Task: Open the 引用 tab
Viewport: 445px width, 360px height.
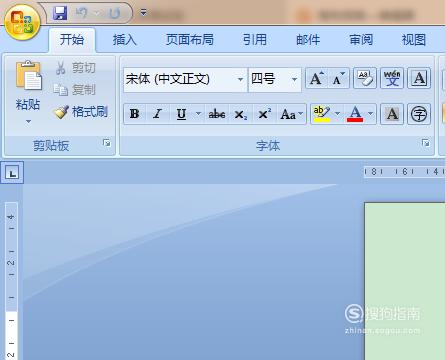Action: tap(255, 40)
